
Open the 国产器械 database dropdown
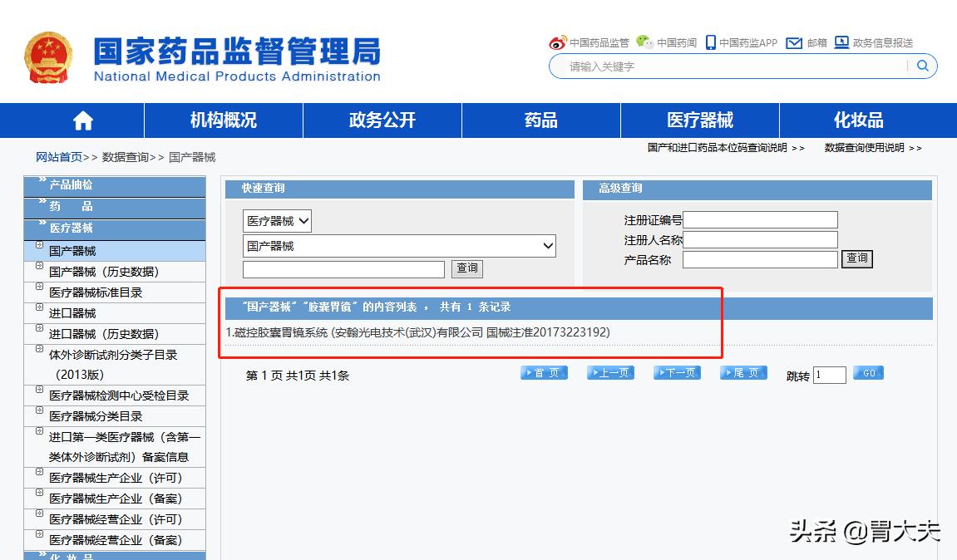(399, 246)
